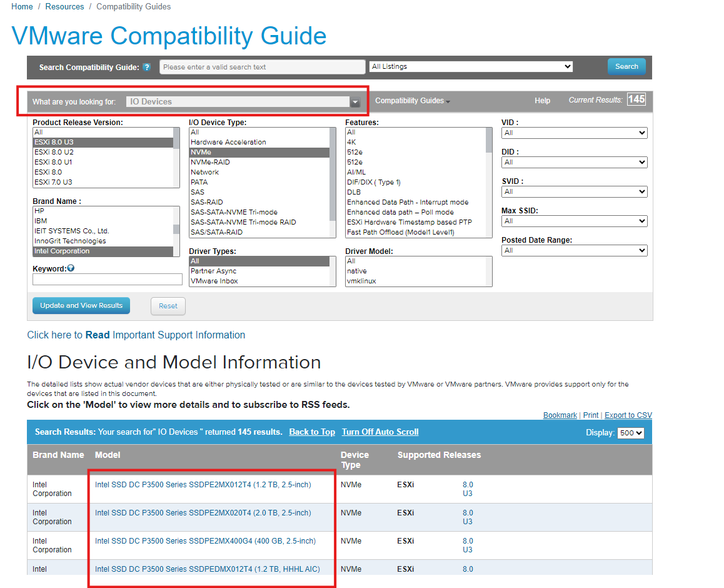Image resolution: width=724 pixels, height=588 pixels.
Task: Open the All Listings search filter dropdown
Action: click(470, 66)
